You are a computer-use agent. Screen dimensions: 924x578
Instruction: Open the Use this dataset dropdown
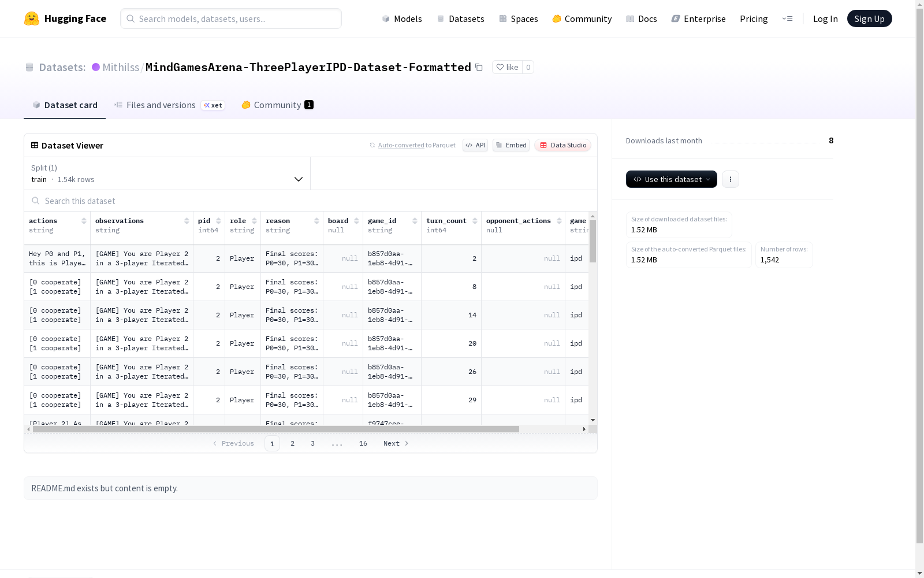click(672, 179)
